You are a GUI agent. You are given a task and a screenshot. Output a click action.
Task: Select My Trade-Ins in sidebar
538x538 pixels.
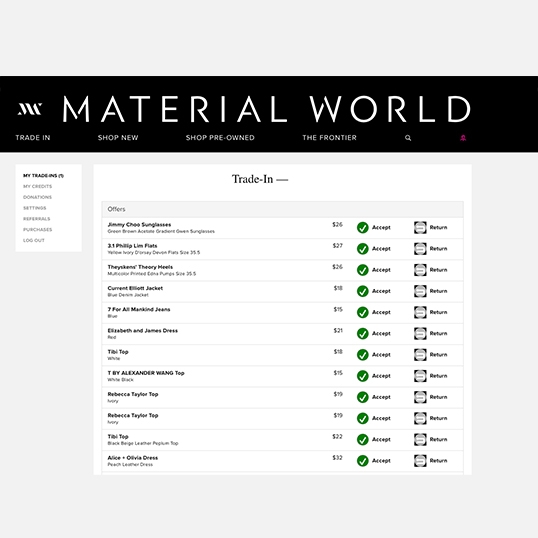(x=43, y=176)
